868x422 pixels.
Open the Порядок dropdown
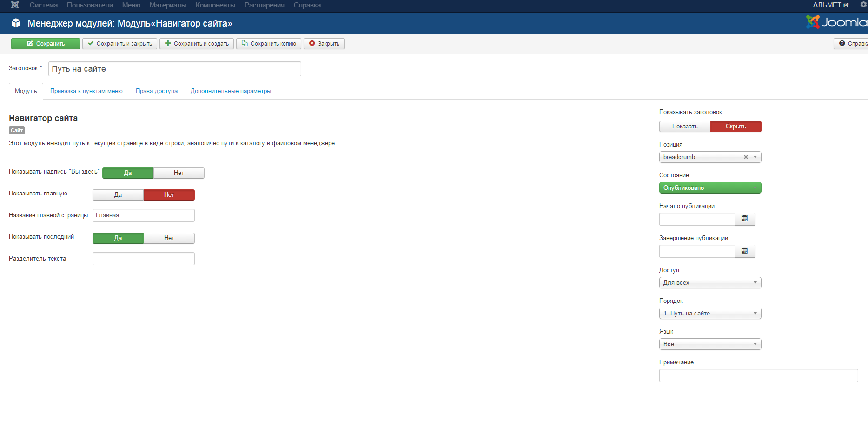coord(710,314)
